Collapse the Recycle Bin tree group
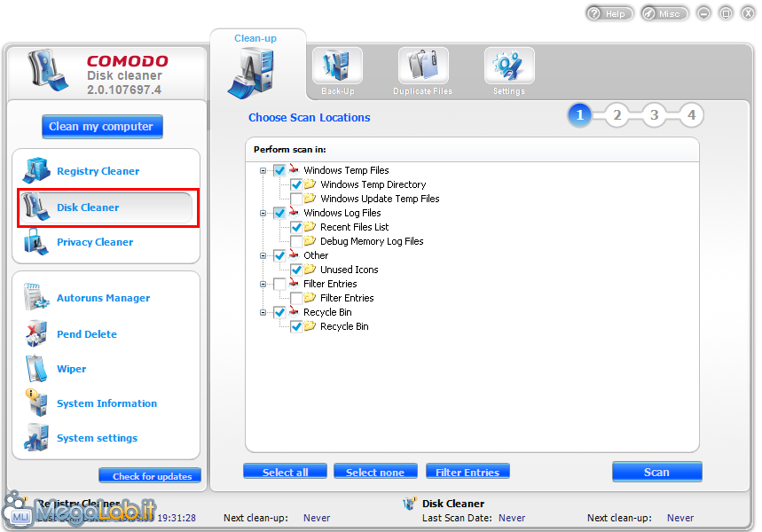The image size is (762, 532). [263, 312]
